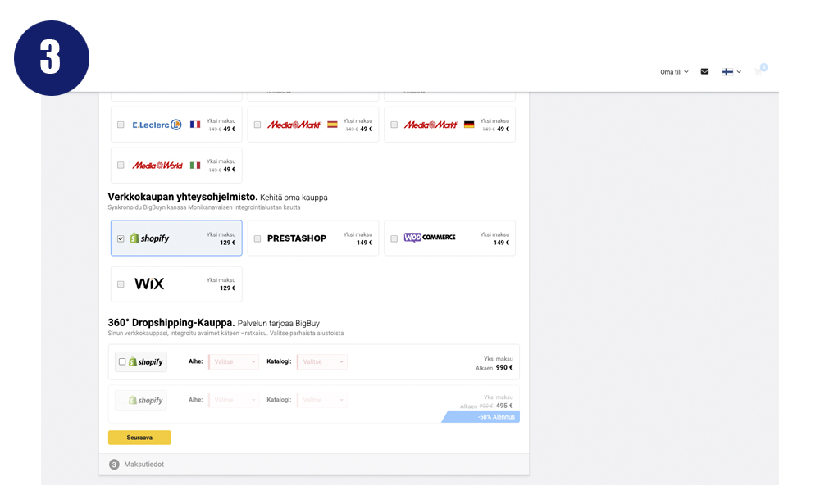The width and height of the screenshot is (820, 504).
Task: Open Aihe dropdown in 990 € Shopify row
Action: (x=234, y=361)
